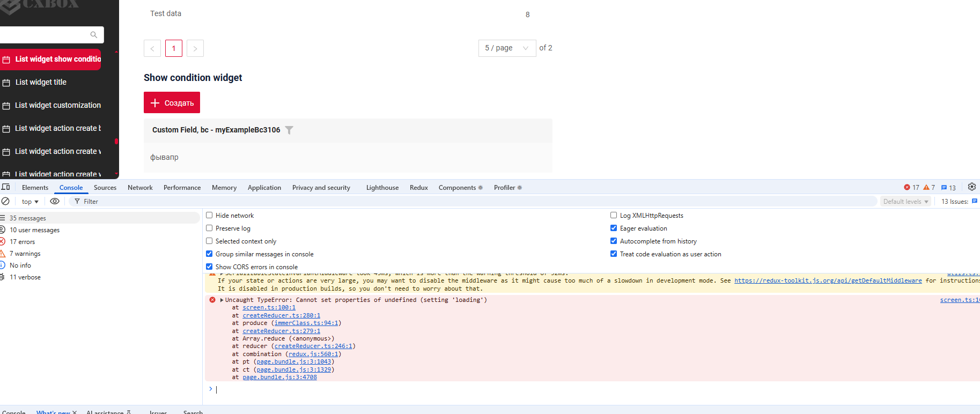Enable the Hide network checkbox

point(209,215)
